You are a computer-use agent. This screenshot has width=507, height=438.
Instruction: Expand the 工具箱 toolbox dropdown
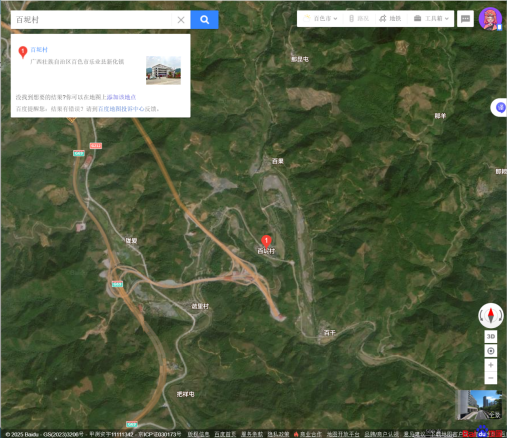(431, 19)
